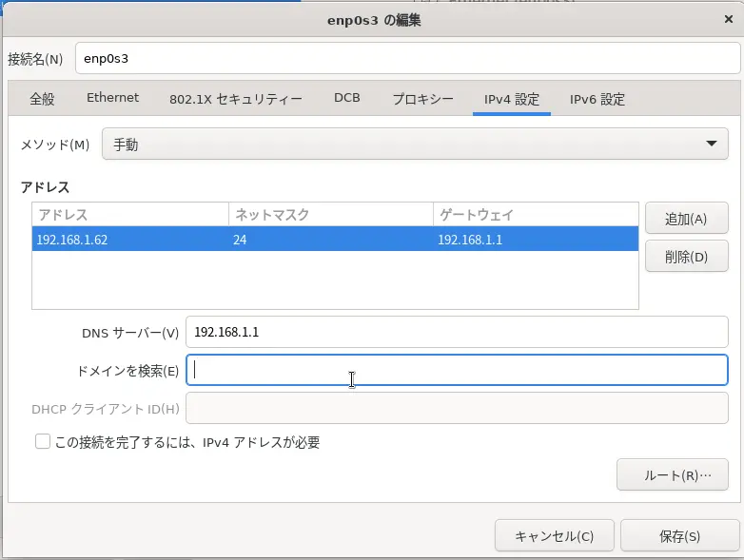Open the プロキシー tab
The image size is (744, 560).
tap(422, 99)
